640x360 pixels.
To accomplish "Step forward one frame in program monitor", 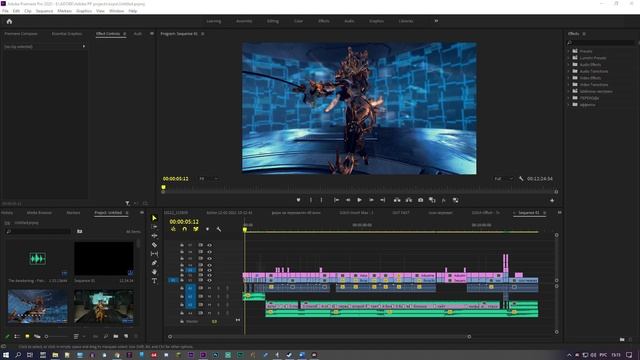I will coord(371,200).
